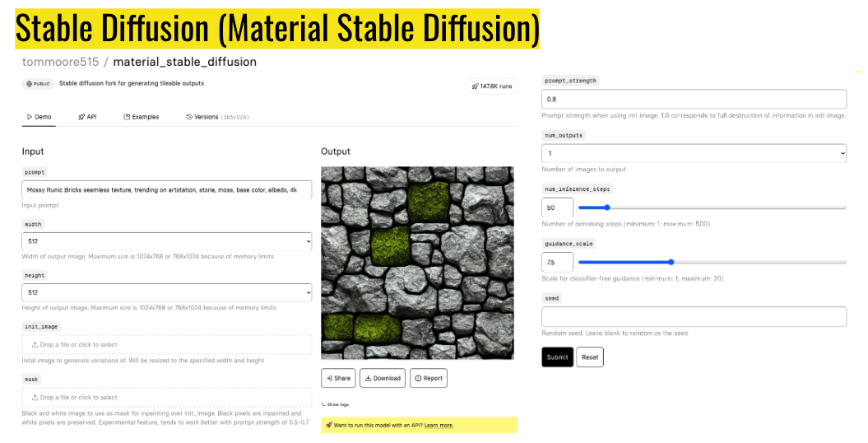Screen dimensions: 868x443
Task: Expand the num_outputs dropdown
Action: pyautogui.click(x=694, y=153)
